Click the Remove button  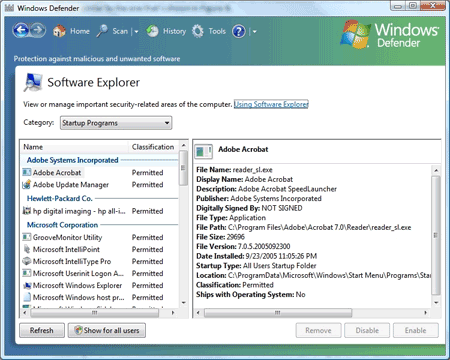click(x=318, y=330)
